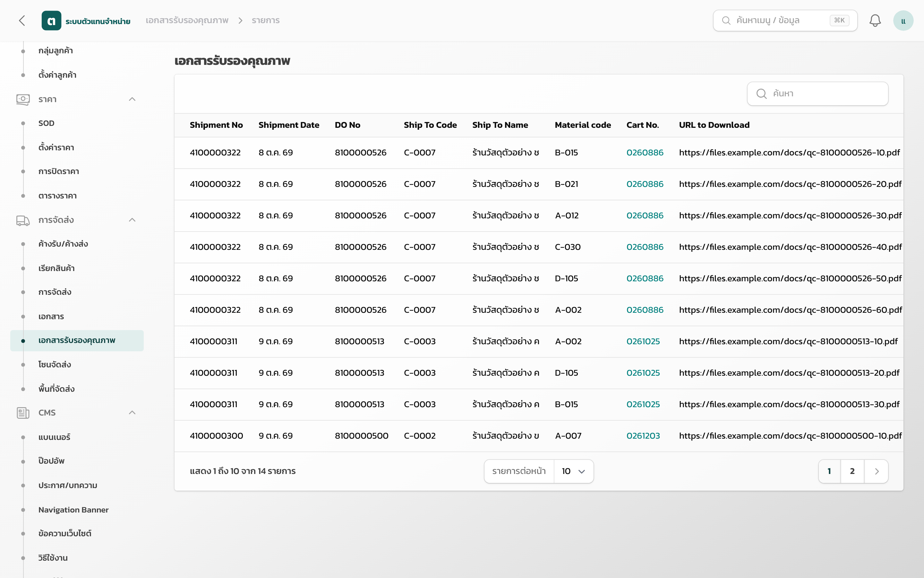Screen dimensions: 924x578
Task: Click the back arrow icon
Action: click(x=22, y=21)
